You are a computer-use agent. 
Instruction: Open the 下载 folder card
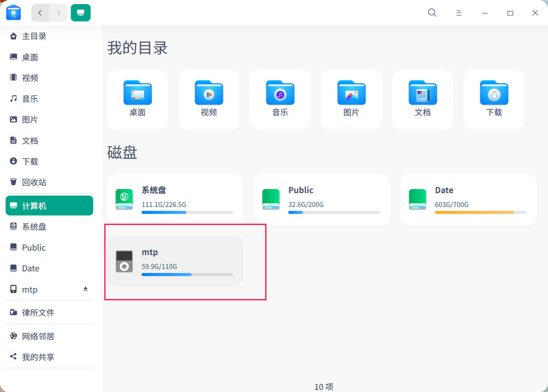coord(494,99)
